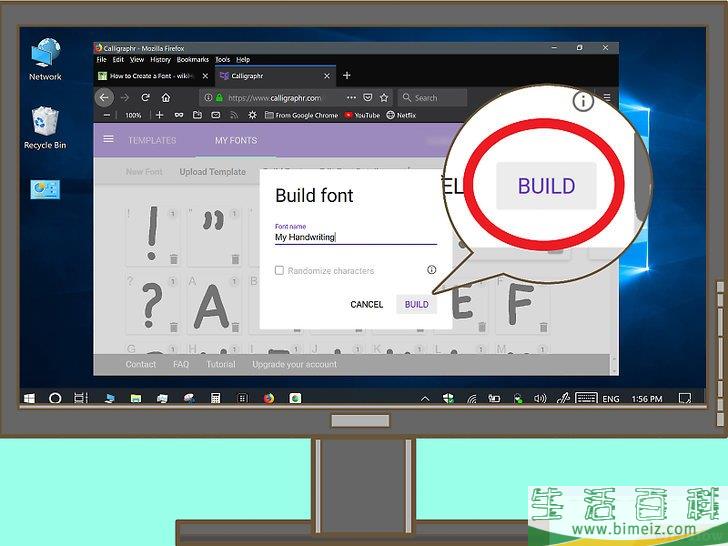The image size is (728, 546).
Task: Open the Firefox hamburger menu
Action: pos(607,98)
